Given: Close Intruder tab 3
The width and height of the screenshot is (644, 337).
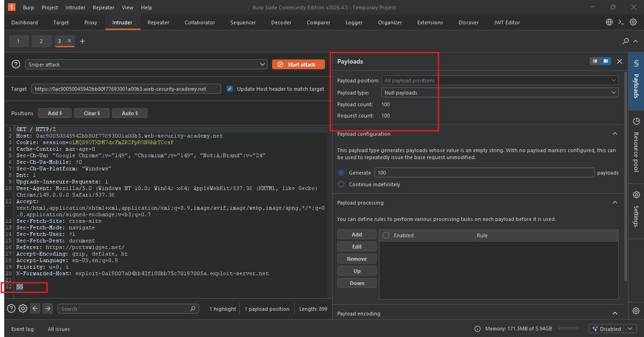Looking at the screenshot, I should (x=69, y=41).
